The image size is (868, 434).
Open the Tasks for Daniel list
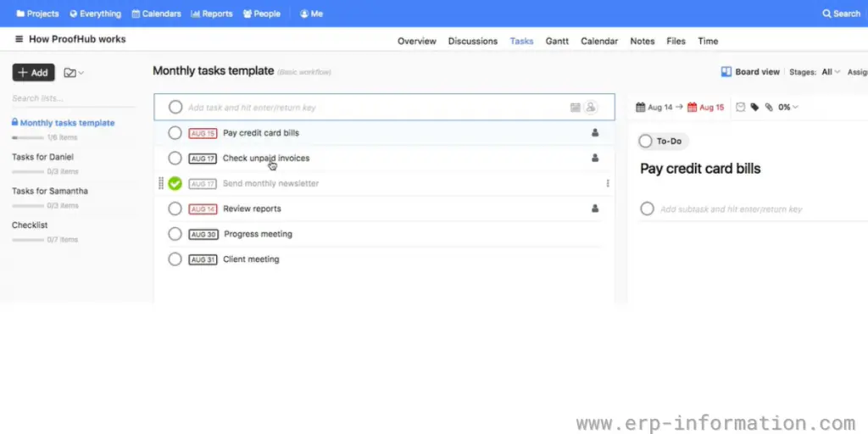pyautogui.click(x=42, y=157)
